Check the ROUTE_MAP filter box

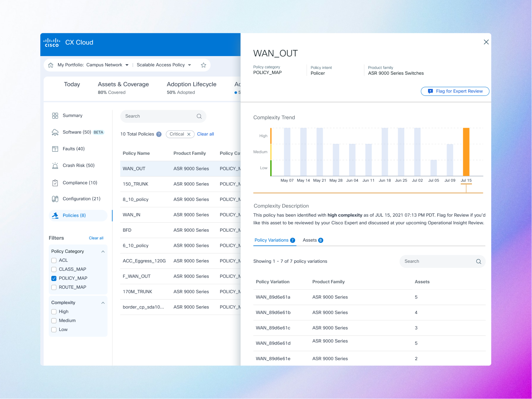54,287
